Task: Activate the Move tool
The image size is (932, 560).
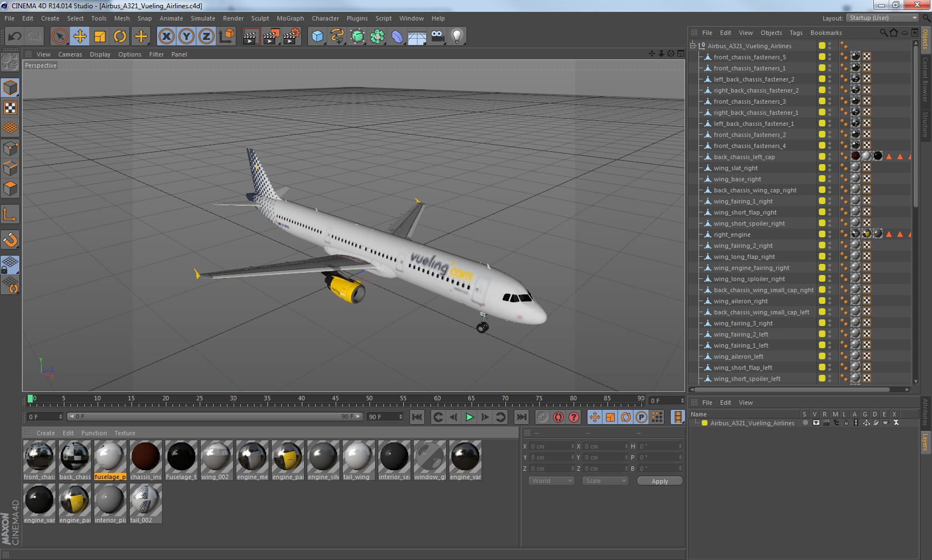Action: click(x=80, y=37)
